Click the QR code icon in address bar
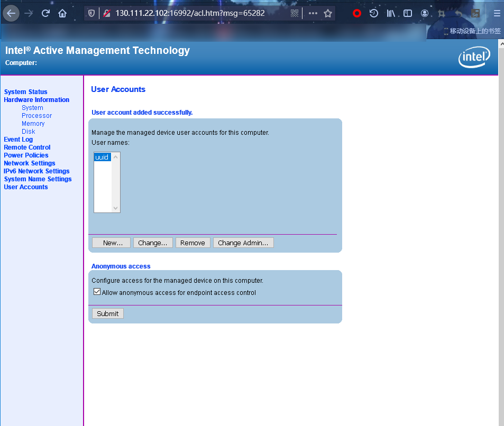Image resolution: width=504 pixels, height=426 pixels. pyautogui.click(x=295, y=13)
